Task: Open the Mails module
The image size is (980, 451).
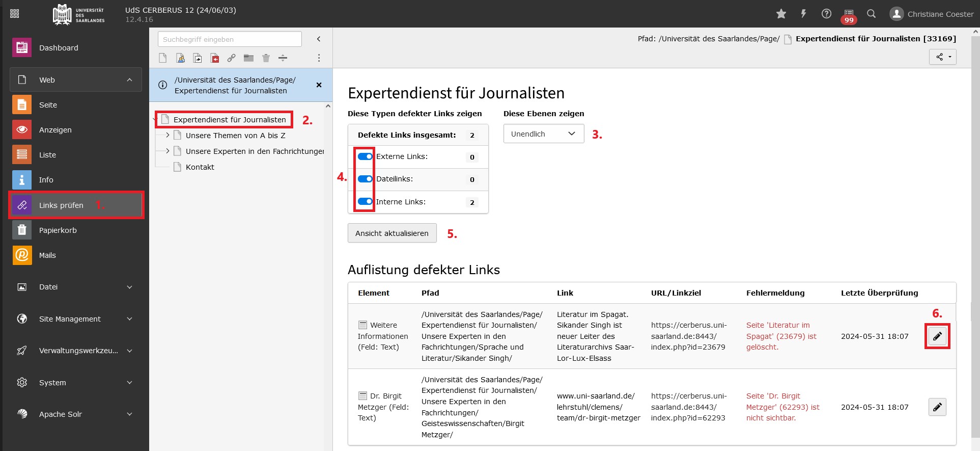Action: (x=76, y=255)
